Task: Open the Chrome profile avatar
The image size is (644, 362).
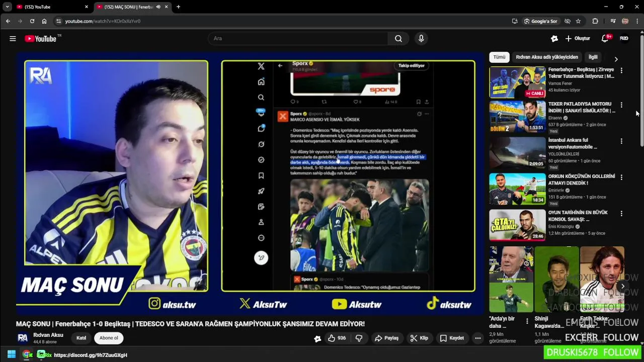Action: pyautogui.click(x=625, y=21)
